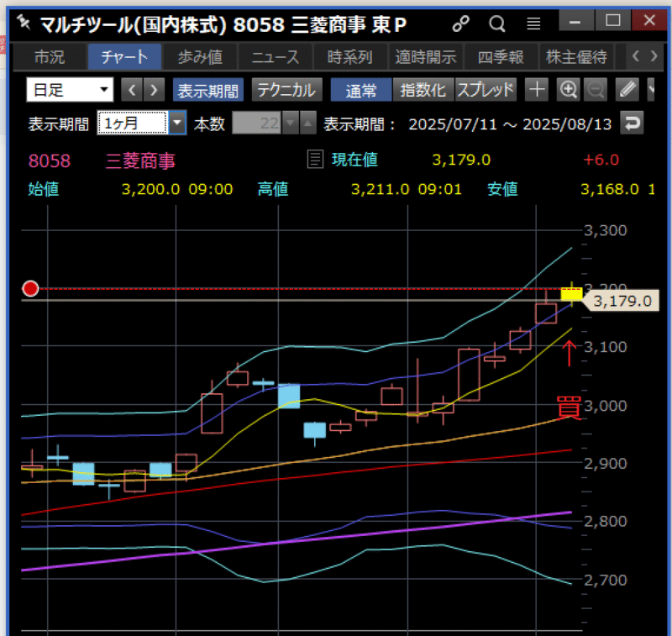Switch to スプレッド chart mode
Viewport: 672px width, 636px height.
(x=486, y=90)
